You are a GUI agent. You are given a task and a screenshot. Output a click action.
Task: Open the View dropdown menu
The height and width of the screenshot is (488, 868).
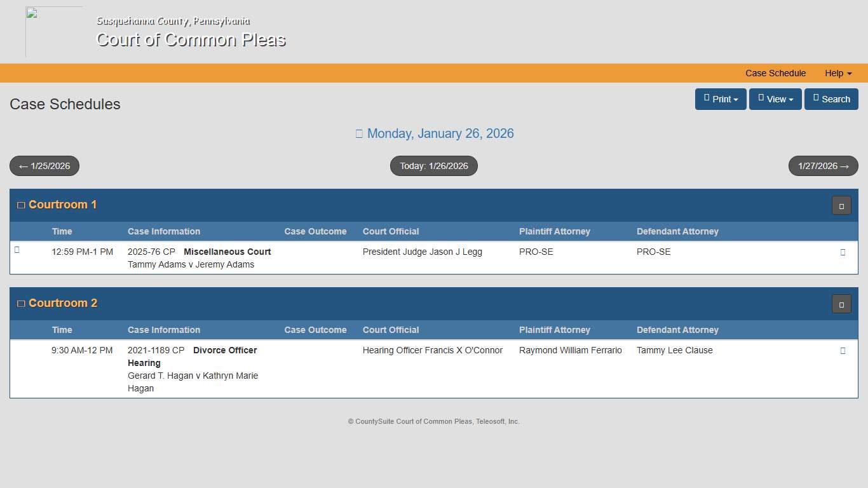coord(775,98)
